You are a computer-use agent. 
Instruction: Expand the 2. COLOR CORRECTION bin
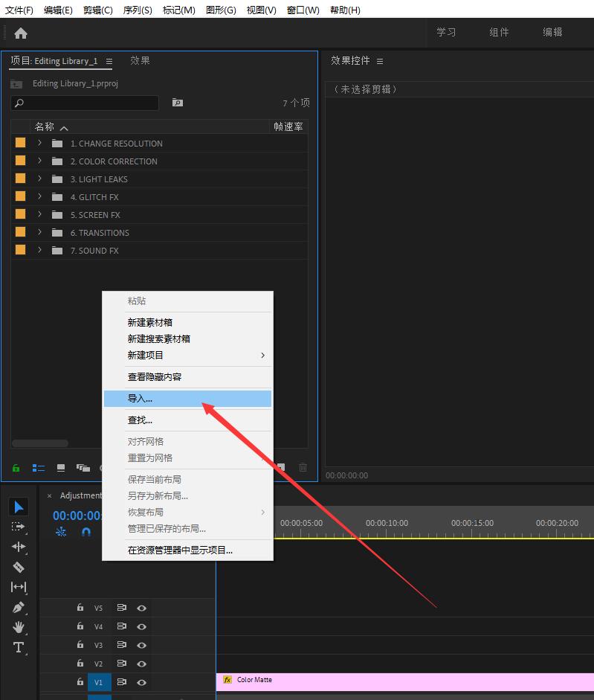(39, 161)
